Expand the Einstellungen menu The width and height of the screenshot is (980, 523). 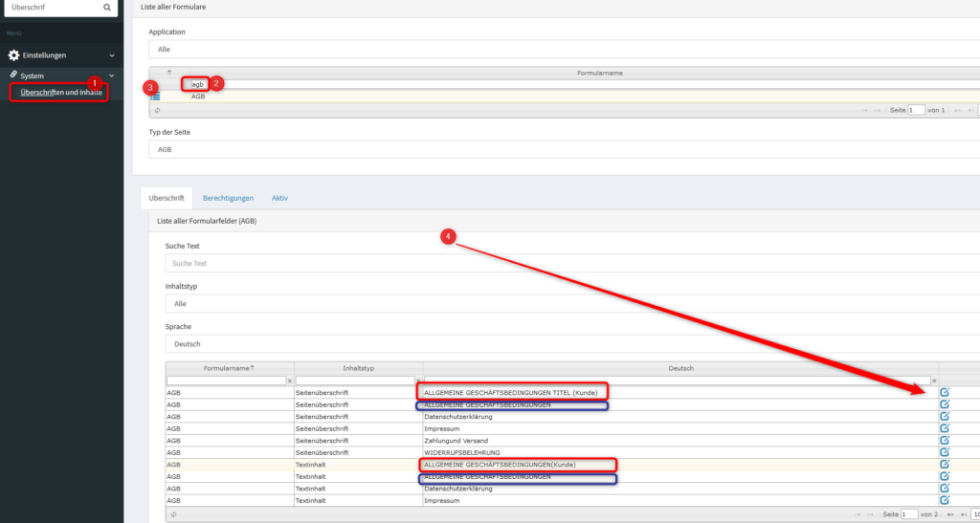coord(61,55)
